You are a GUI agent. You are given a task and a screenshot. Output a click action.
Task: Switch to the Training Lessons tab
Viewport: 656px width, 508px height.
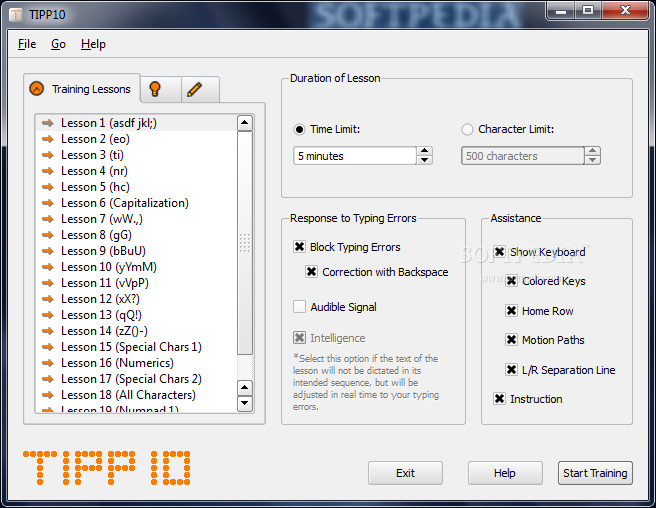click(82, 89)
